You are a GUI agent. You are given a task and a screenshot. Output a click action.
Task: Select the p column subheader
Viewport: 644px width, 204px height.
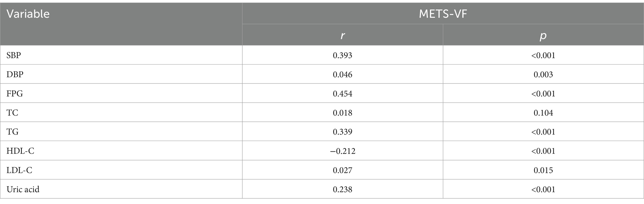543,36
